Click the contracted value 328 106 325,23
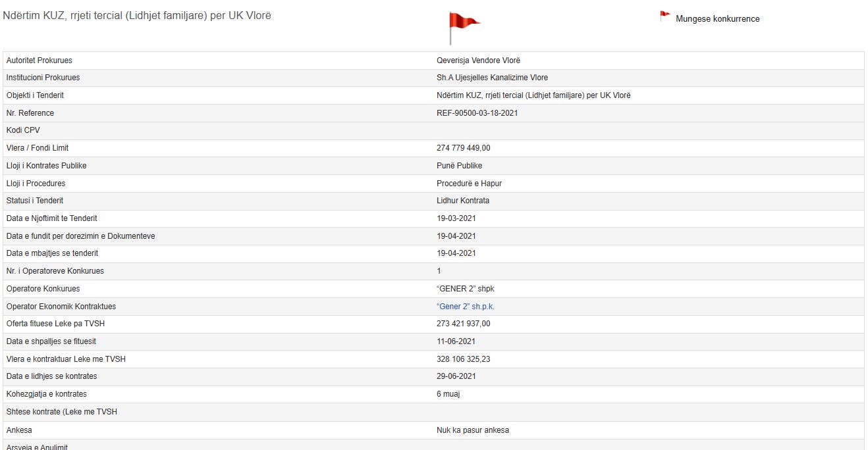This screenshot has width=868, height=450. tap(463, 359)
